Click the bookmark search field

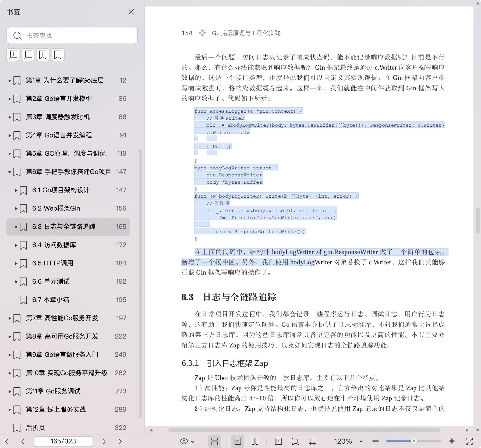point(72,35)
